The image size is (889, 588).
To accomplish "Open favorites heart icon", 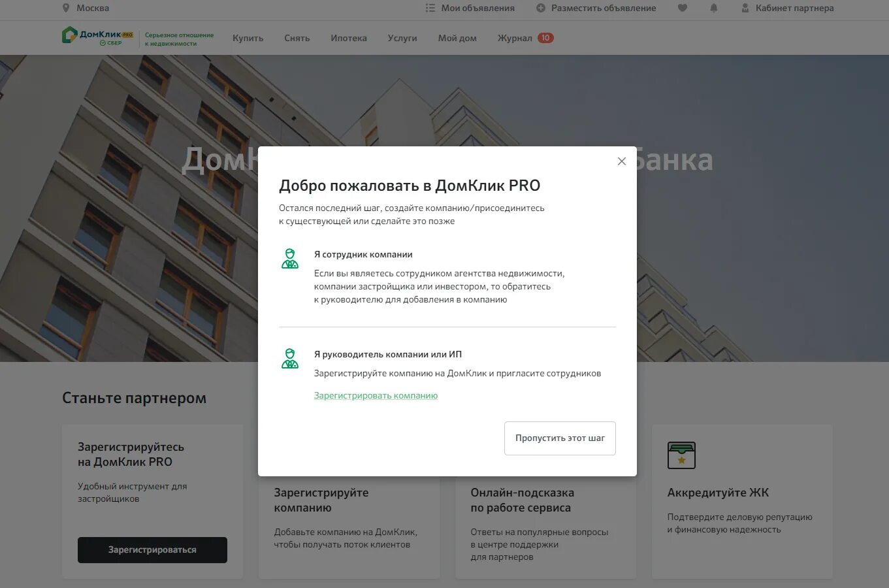I will coord(682,8).
